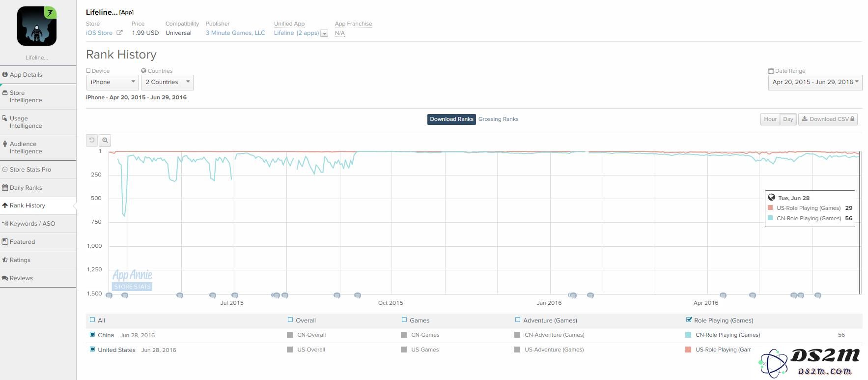868x380 pixels.
Task: Click the chart reset zoom undo icon
Action: coord(92,140)
